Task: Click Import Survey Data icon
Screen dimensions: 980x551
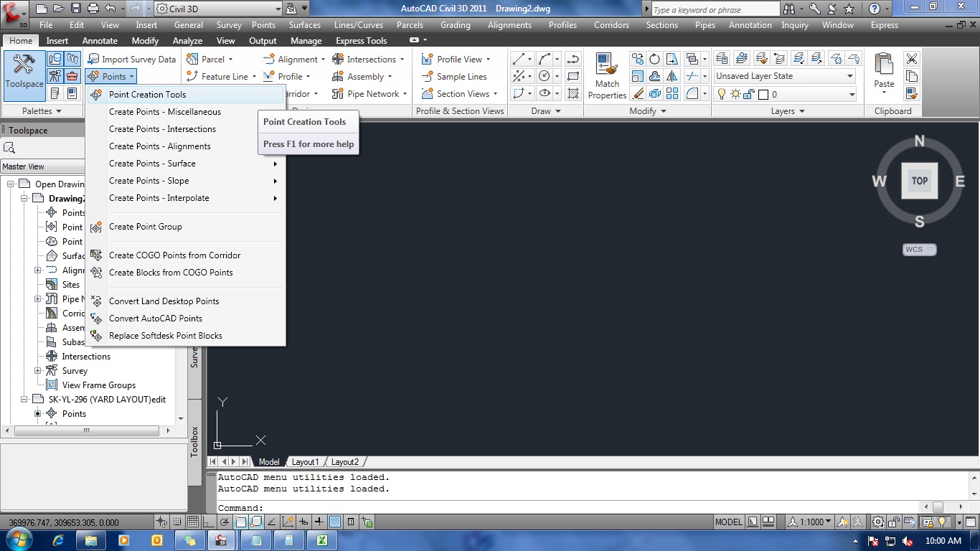Action: tap(93, 60)
